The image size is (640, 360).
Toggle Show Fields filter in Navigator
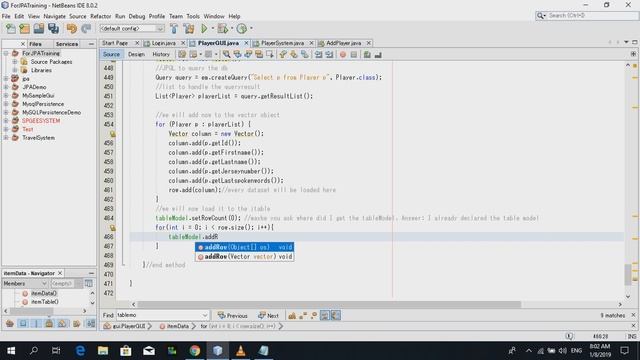click(x=23, y=324)
